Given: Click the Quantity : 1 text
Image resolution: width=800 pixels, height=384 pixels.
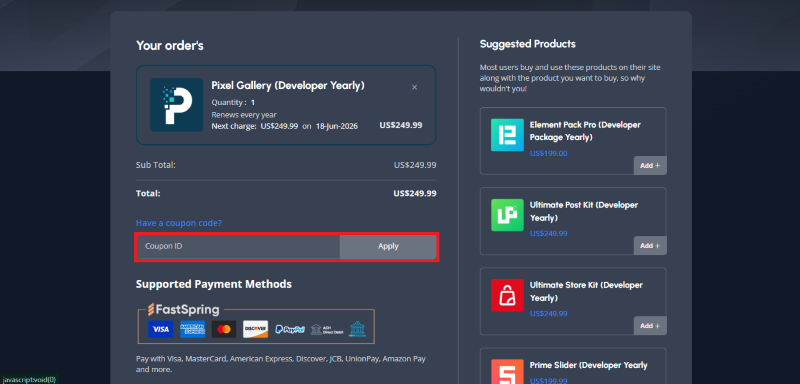Looking at the screenshot, I should coord(233,103).
